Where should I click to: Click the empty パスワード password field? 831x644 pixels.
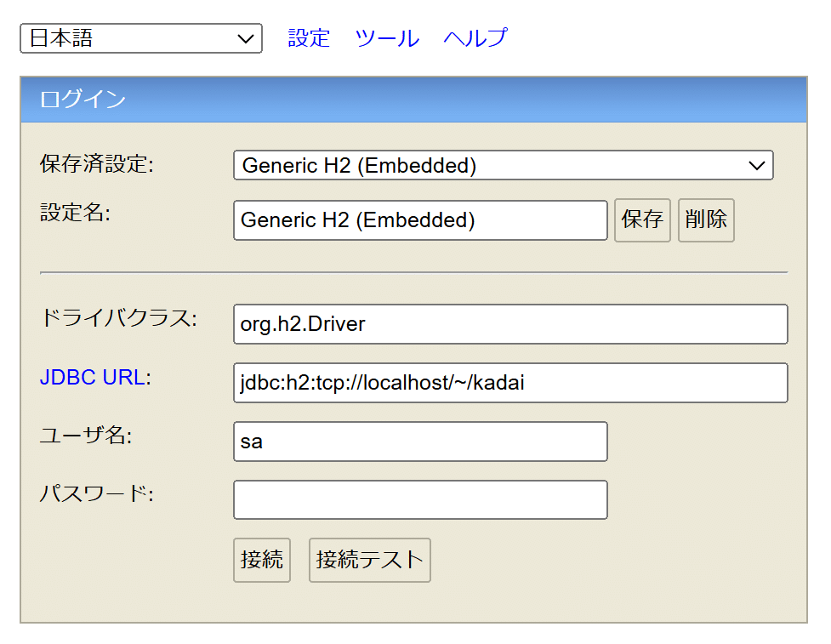[x=419, y=499]
